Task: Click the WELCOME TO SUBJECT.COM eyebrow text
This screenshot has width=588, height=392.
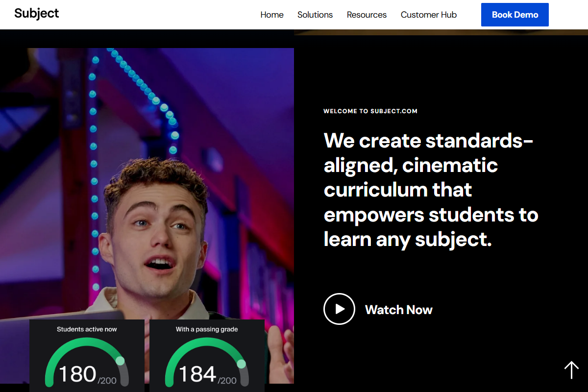Action: click(x=370, y=111)
